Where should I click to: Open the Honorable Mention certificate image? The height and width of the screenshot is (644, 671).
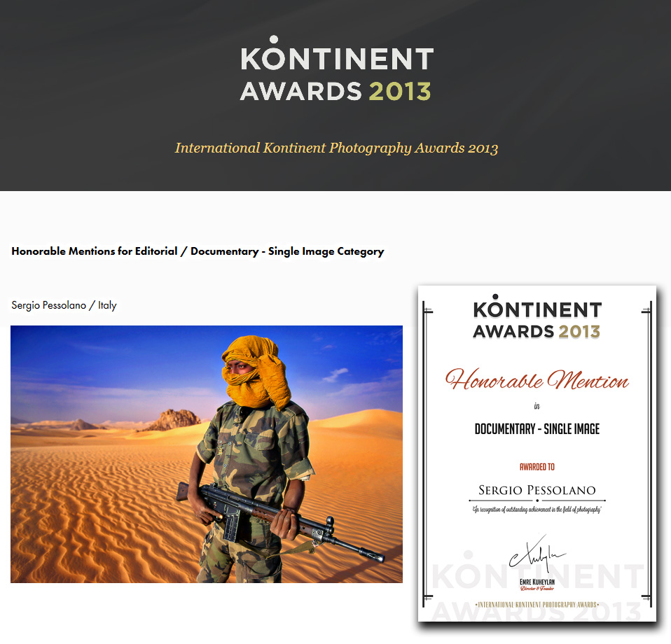[x=537, y=453]
